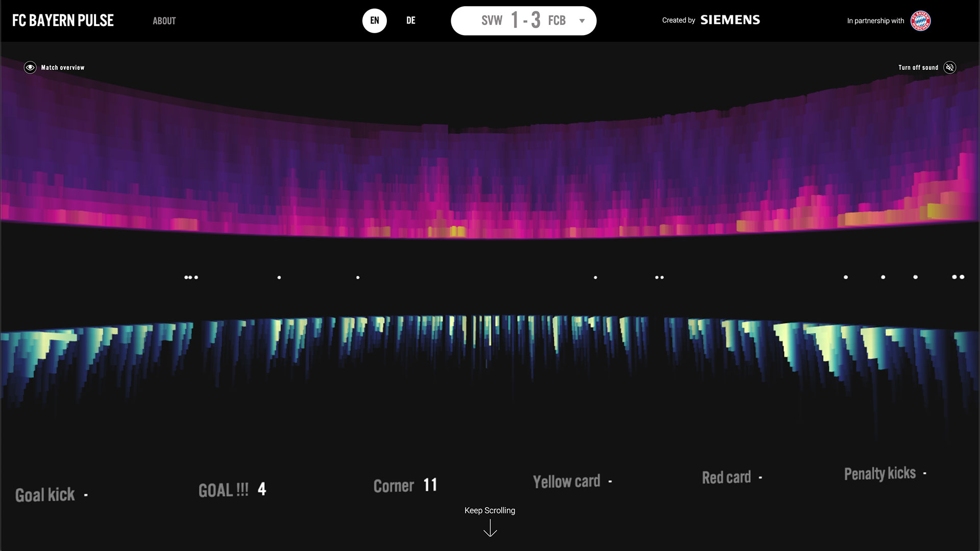Choose the Yellow card event label
The height and width of the screenshot is (551, 980).
coord(567,481)
